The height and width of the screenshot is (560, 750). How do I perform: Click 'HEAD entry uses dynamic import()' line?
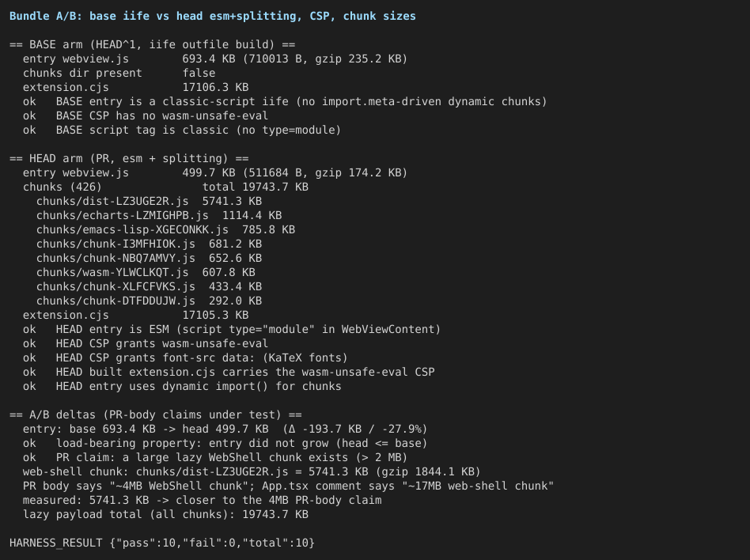tap(182, 387)
